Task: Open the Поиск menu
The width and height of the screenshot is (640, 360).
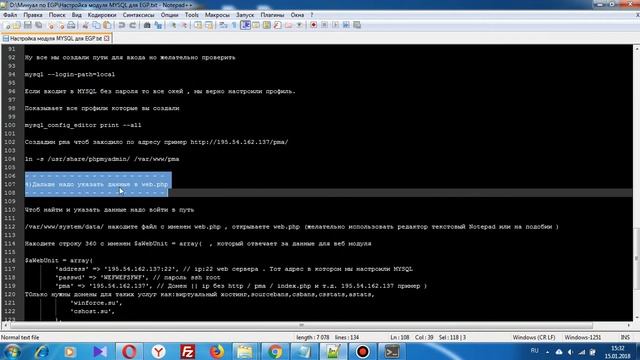Action: coord(57,15)
